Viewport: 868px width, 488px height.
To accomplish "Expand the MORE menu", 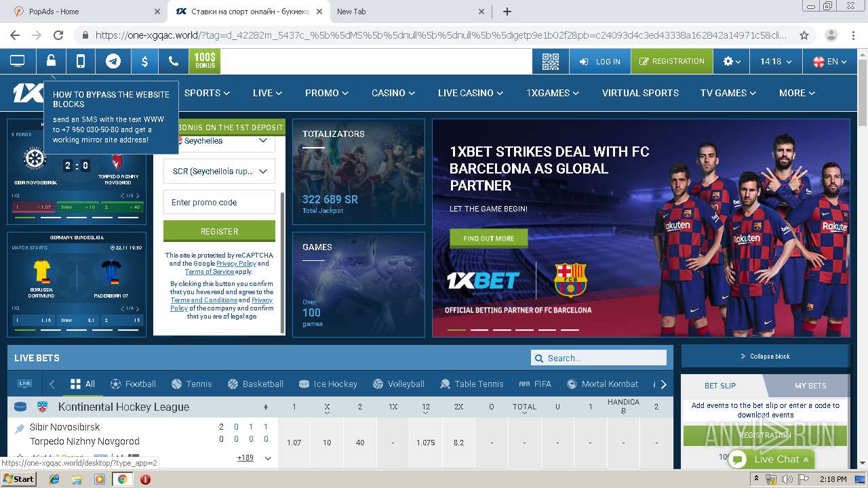I will coord(797,93).
